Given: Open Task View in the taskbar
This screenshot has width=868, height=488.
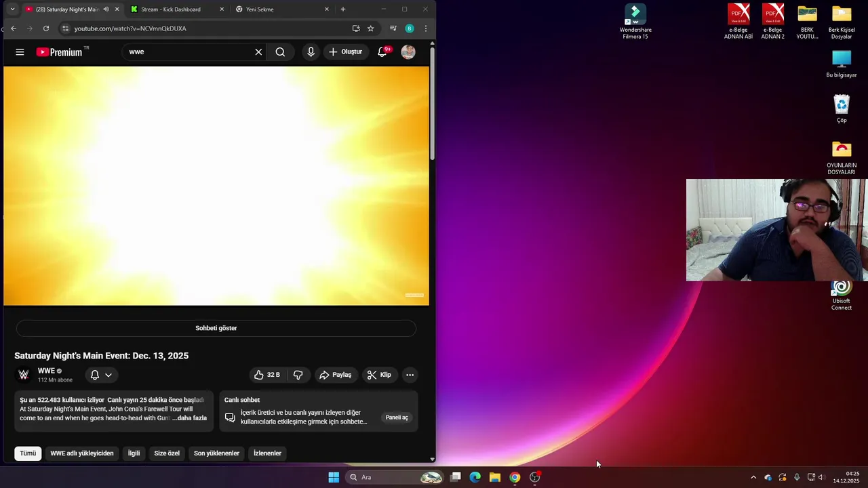Looking at the screenshot, I should click(456, 477).
